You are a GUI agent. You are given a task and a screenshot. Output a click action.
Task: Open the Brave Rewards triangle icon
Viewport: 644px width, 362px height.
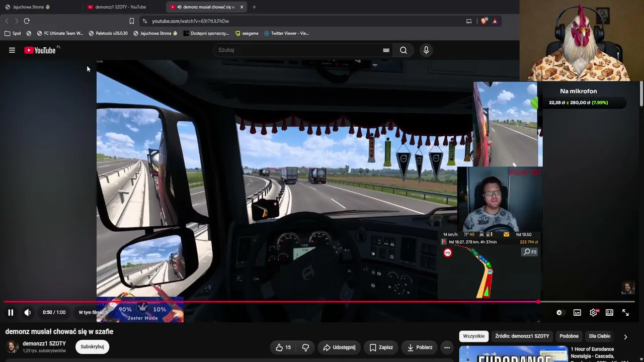click(x=495, y=21)
